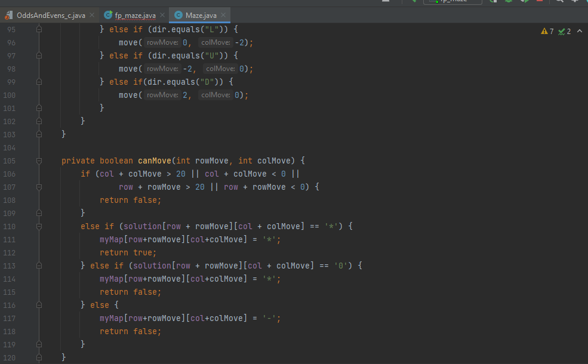Click the "U" string literal on line 97
The height and width of the screenshot is (364, 588).
coord(212,55)
